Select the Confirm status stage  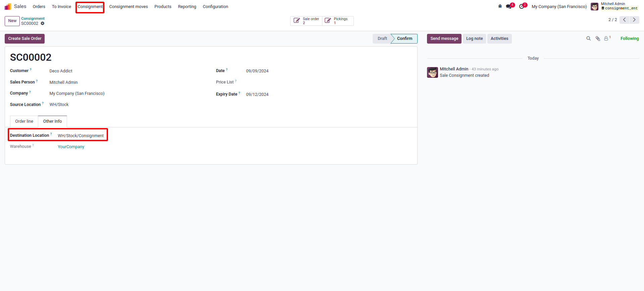coord(405,39)
